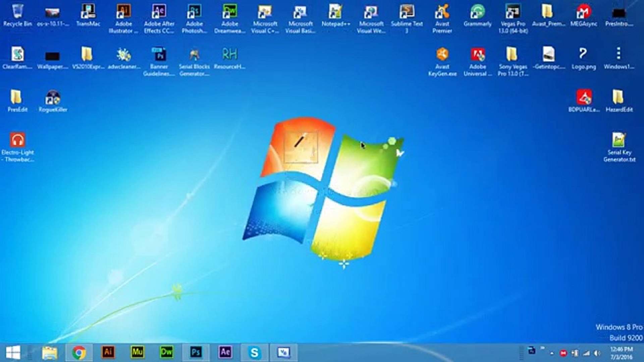Launch Adobe After Effects from the taskbar
The width and height of the screenshot is (644, 362).
pos(225,352)
